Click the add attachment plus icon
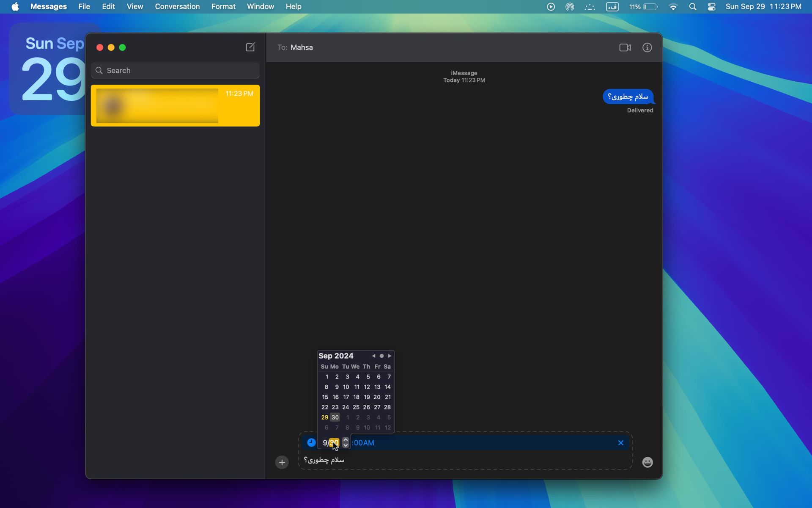The width and height of the screenshot is (812, 508). (x=282, y=462)
